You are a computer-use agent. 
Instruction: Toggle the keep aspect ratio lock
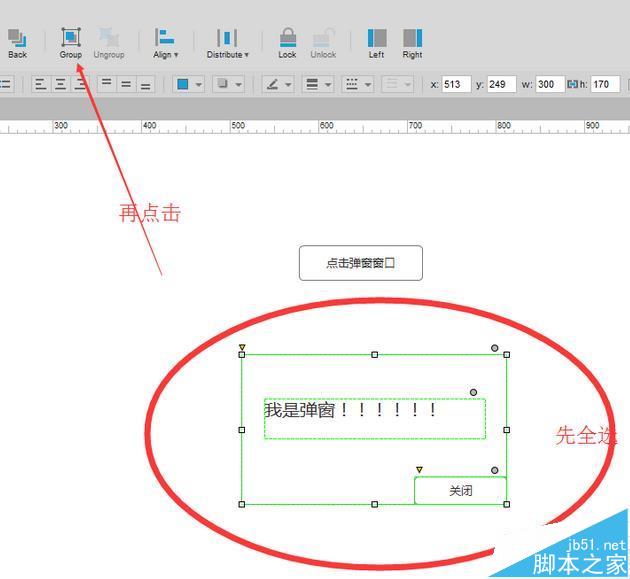point(573,85)
